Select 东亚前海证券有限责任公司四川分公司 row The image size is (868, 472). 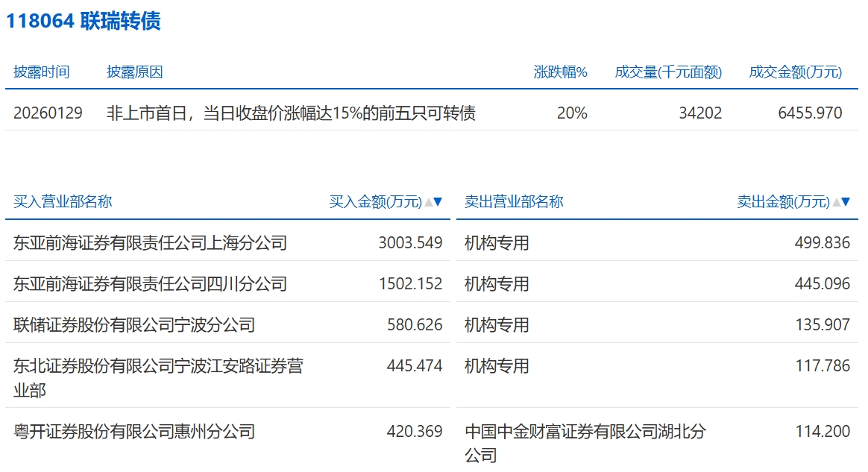tap(150, 284)
